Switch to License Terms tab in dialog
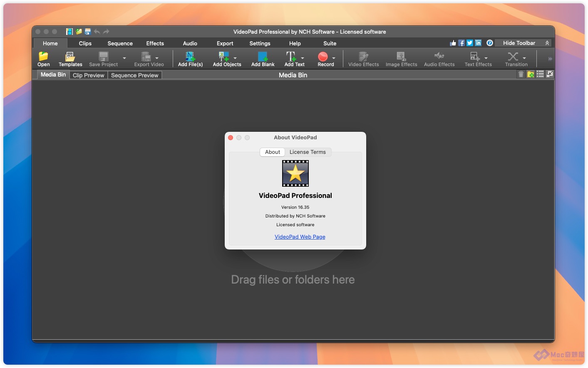Viewport: 588px width, 368px height. (x=308, y=152)
